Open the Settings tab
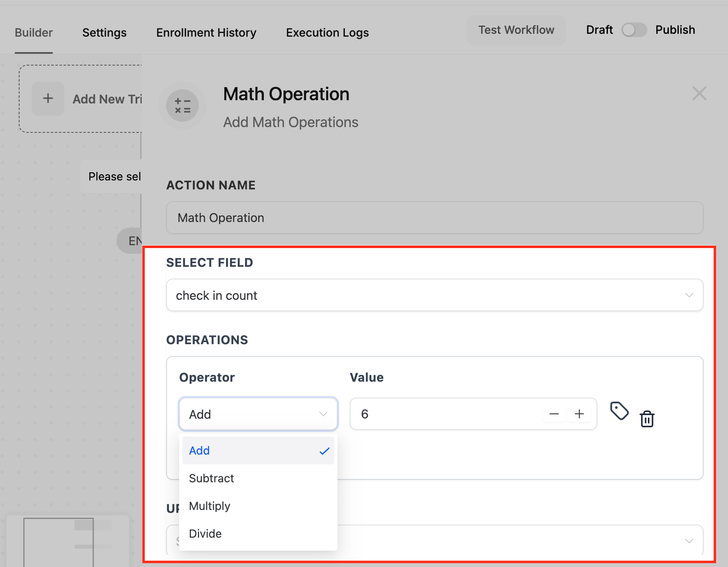The image size is (728, 567). point(104,33)
